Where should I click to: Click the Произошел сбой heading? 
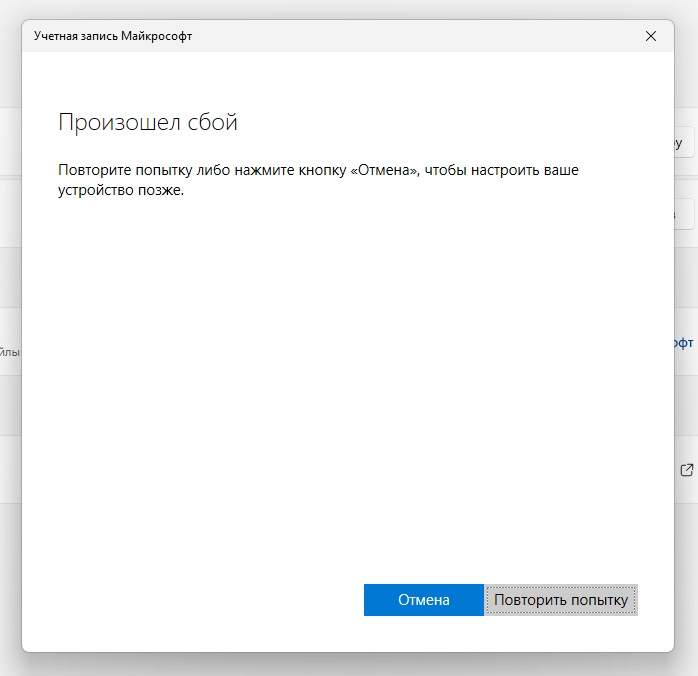point(148,122)
